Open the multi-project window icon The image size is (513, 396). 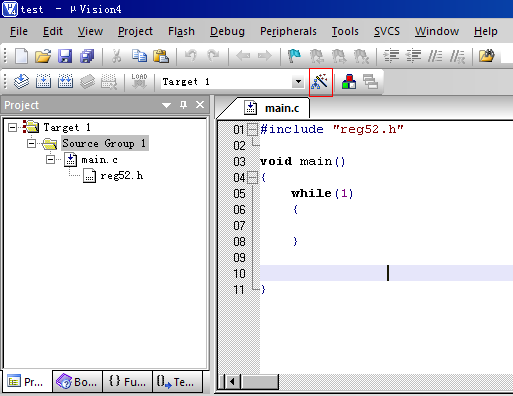point(370,82)
